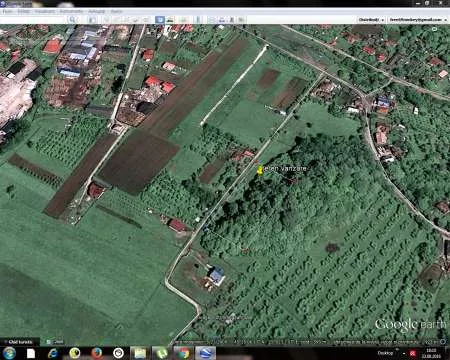Image resolution: width=450 pixels, height=360 pixels.
Task: Open the first menu (File) in menu bar
Action: 7,11
